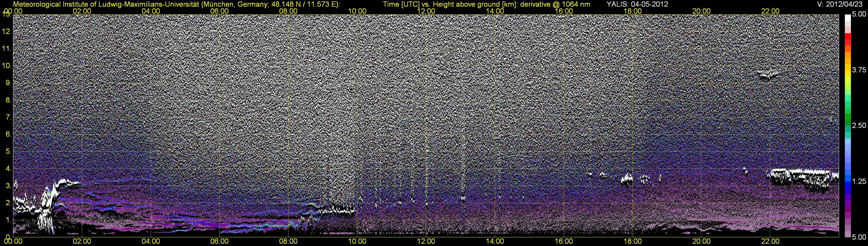Click the 22:00 label on the top time axis
This screenshot has width=868, height=246.
click(x=770, y=11)
